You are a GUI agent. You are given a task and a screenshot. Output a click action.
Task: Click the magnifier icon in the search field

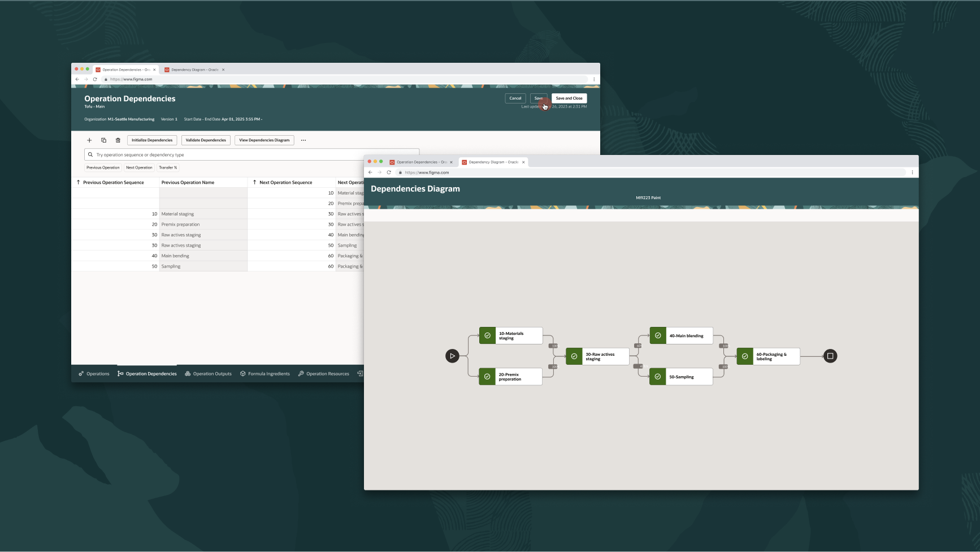90,154
